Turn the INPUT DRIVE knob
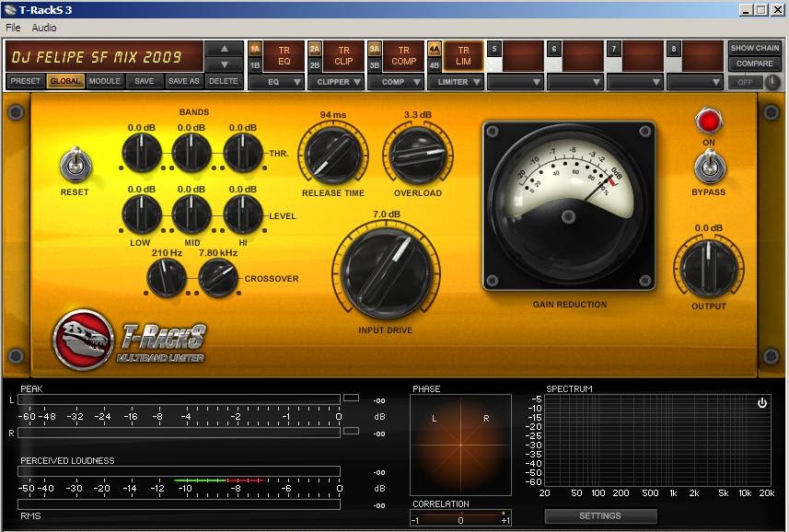The width and height of the screenshot is (789, 532). (x=384, y=270)
